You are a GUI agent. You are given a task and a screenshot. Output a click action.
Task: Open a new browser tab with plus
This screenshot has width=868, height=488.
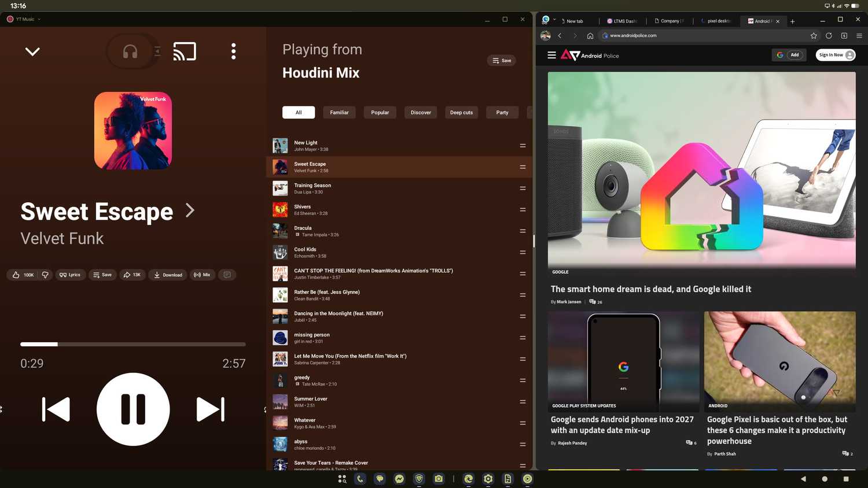point(792,21)
